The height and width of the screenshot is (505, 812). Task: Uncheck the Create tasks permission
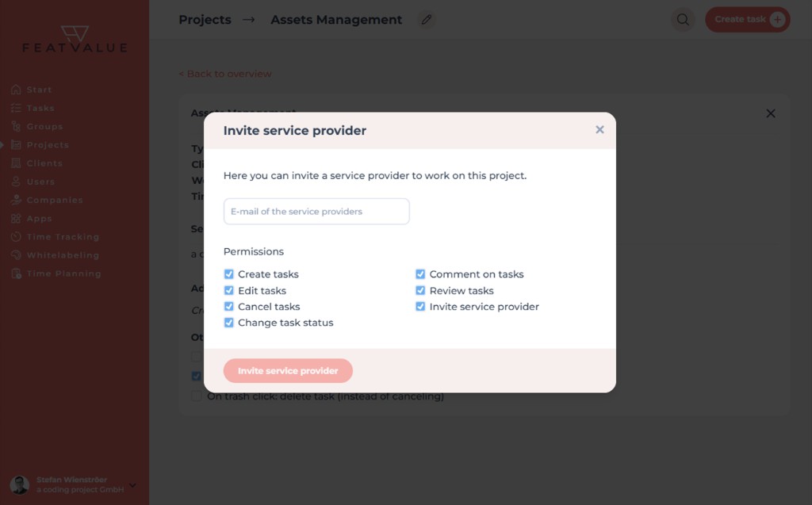[x=229, y=274]
